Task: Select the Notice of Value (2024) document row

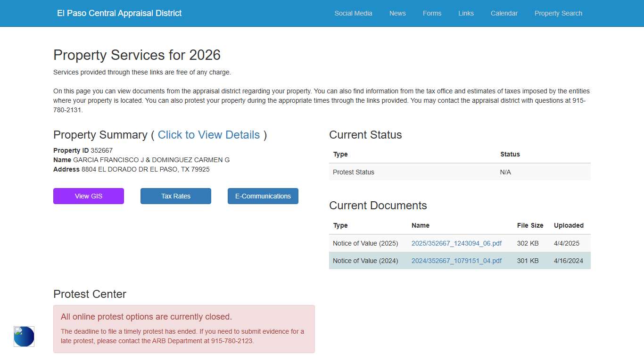Action: pyautogui.click(x=460, y=260)
